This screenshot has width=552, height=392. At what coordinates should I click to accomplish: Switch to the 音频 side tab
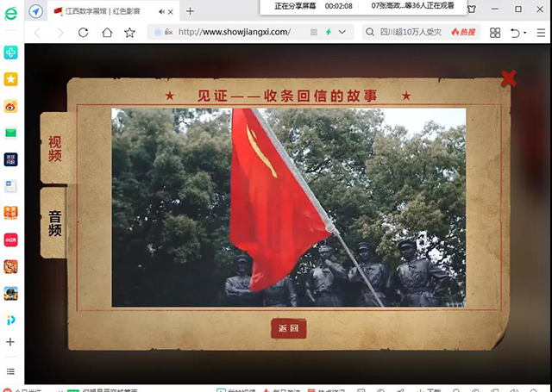click(55, 223)
